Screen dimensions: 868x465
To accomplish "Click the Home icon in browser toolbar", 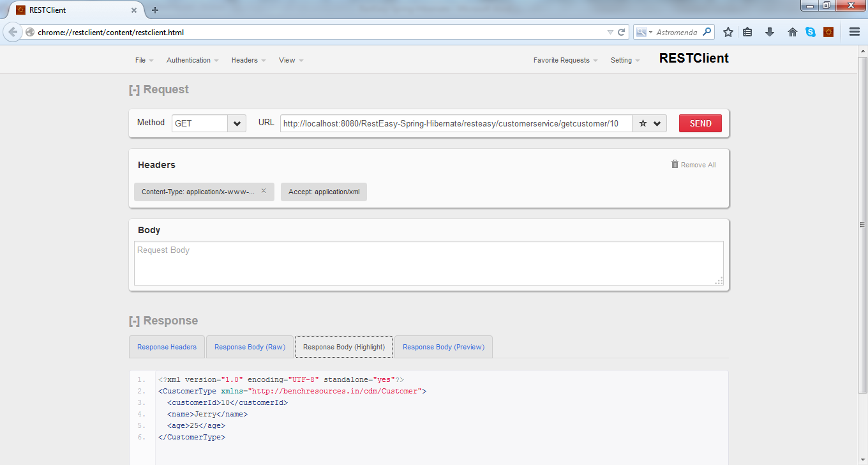I will [792, 32].
